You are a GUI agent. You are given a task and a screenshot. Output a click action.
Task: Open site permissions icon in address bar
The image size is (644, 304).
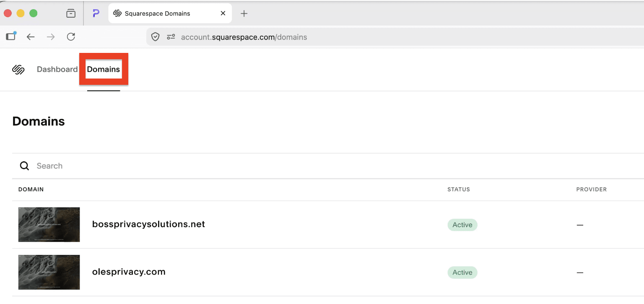[x=171, y=37]
